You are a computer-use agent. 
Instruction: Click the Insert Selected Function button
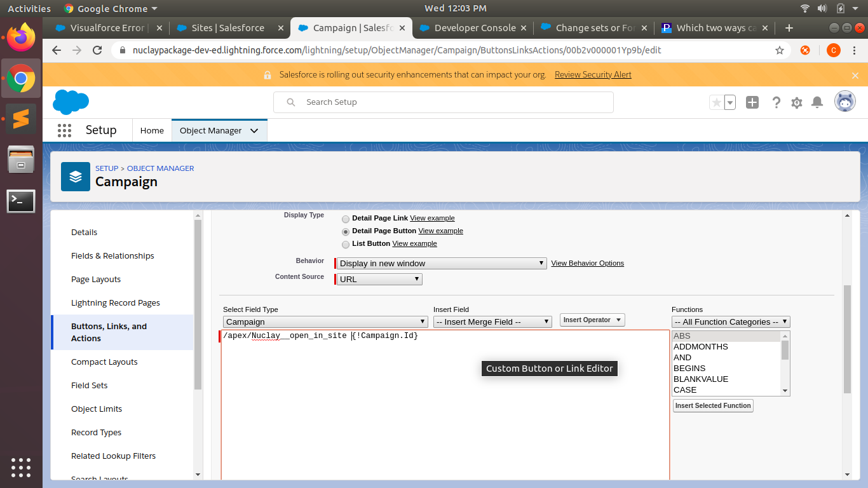(x=712, y=405)
